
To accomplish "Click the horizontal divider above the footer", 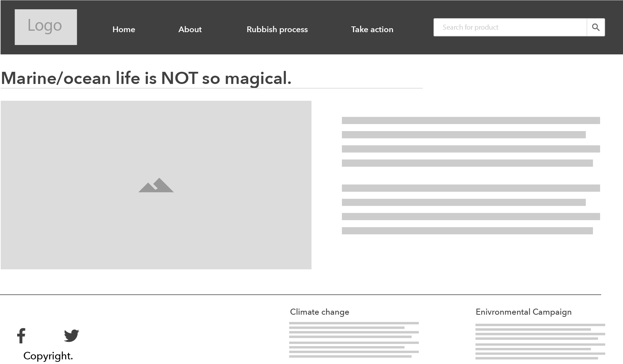I will pos(300,295).
